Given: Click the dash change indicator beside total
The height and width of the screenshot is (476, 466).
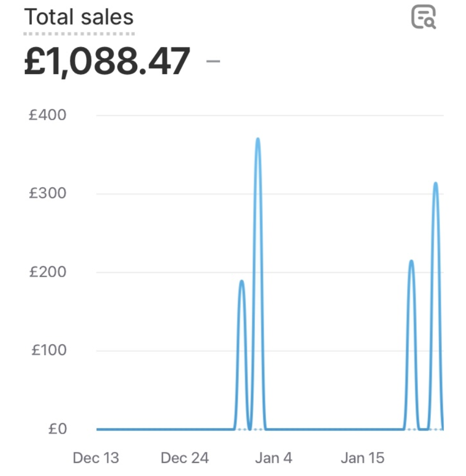Looking at the screenshot, I should coord(213,61).
